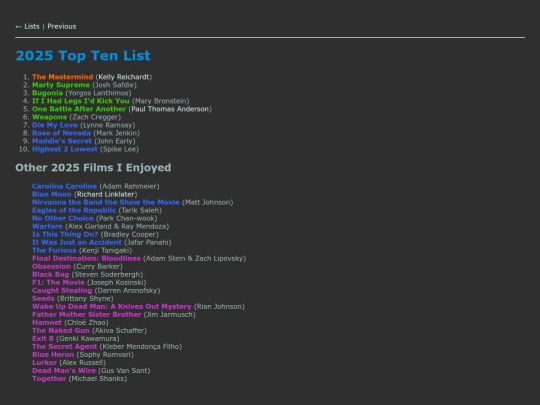Open F1: The Movie link
This screenshot has width=540, height=405.
click(x=58, y=282)
